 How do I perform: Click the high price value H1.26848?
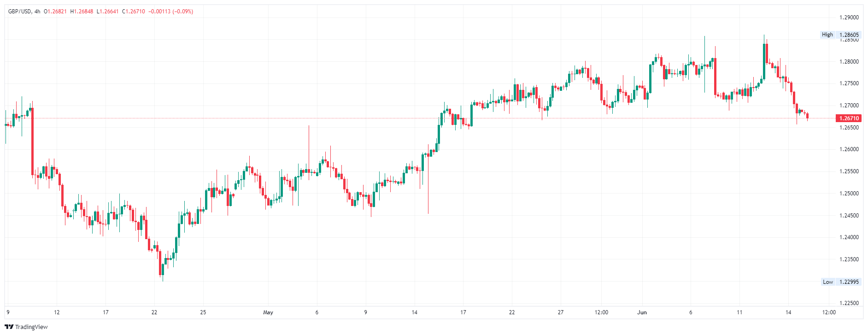click(82, 12)
